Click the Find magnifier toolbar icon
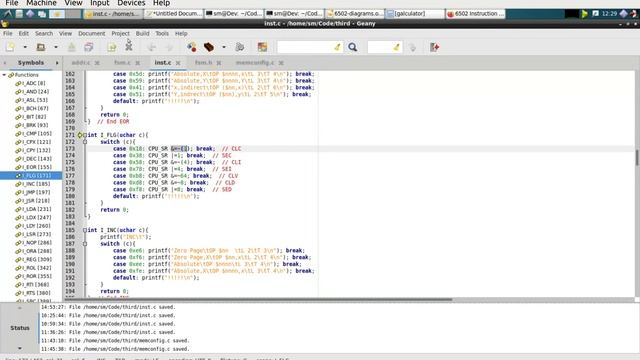 point(353,47)
